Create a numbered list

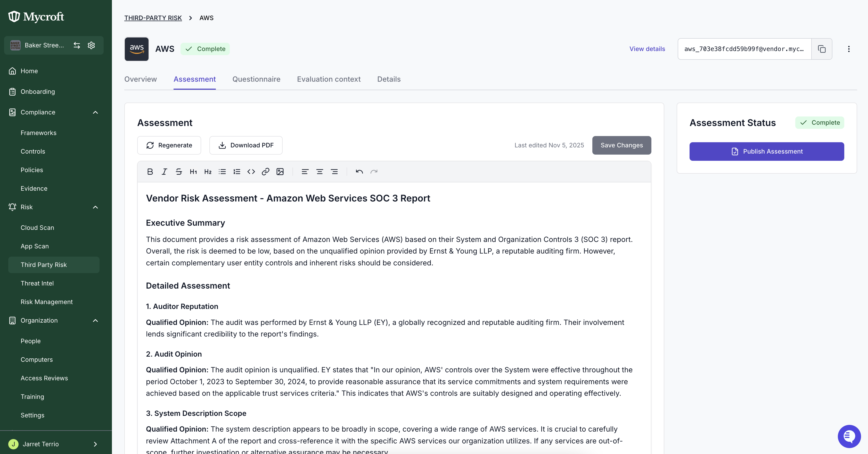[237, 172]
